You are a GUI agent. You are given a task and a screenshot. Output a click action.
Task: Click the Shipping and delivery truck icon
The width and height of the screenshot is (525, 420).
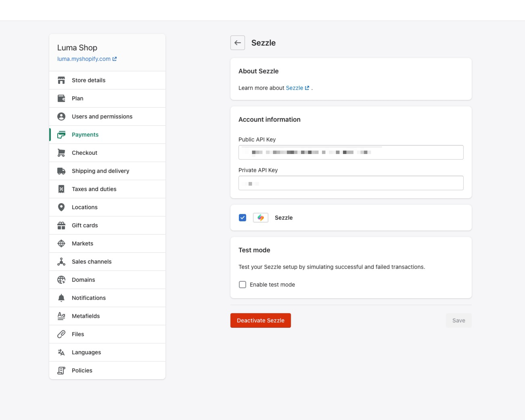click(61, 171)
